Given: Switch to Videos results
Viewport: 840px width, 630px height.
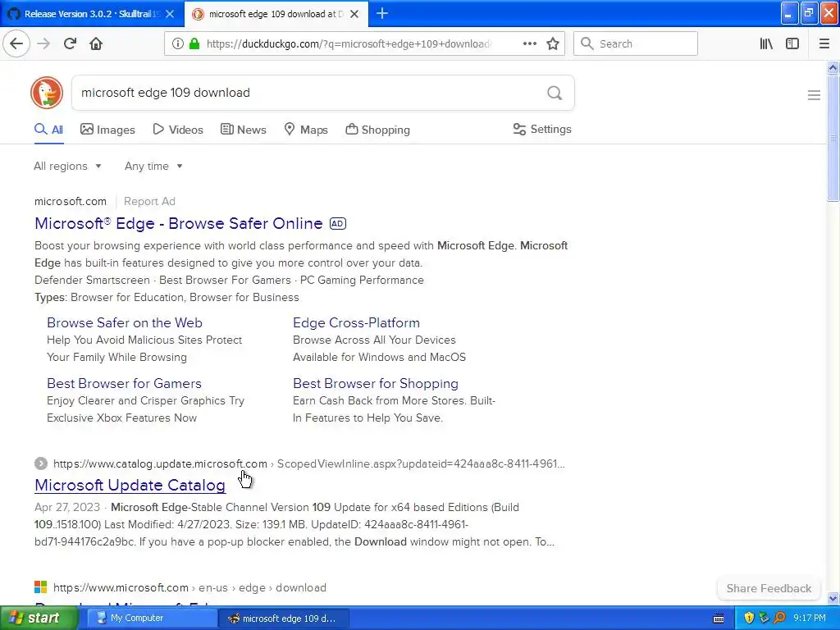Looking at the screenshot, I should 178,130.
